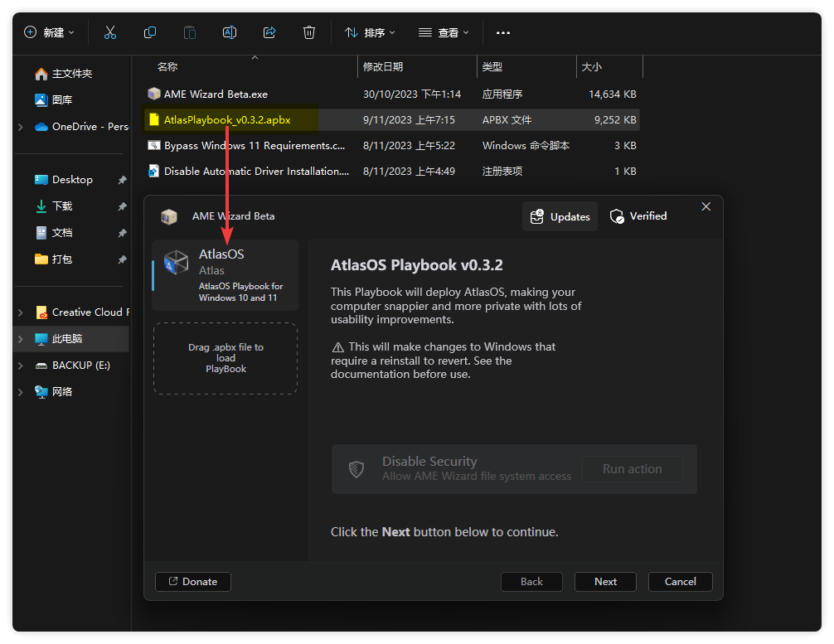The width and height of the screenshot is (834, 644).
Task: Click the Updates button in AME Wizard
Action: coord(560,216)
